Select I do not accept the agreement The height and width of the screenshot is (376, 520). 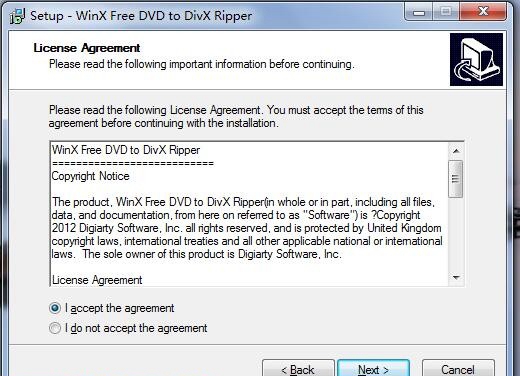tap(55, 328)
